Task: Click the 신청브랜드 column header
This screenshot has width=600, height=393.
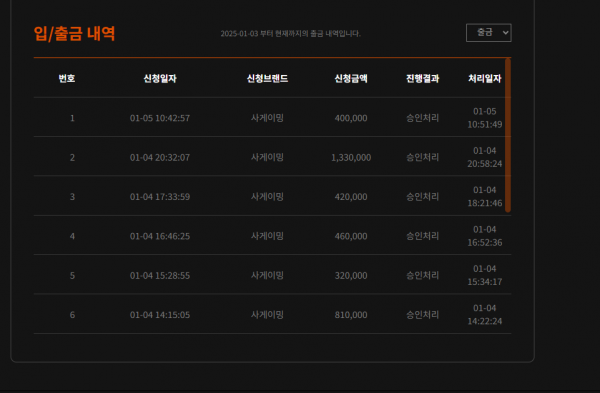Action: click(267, 78)
